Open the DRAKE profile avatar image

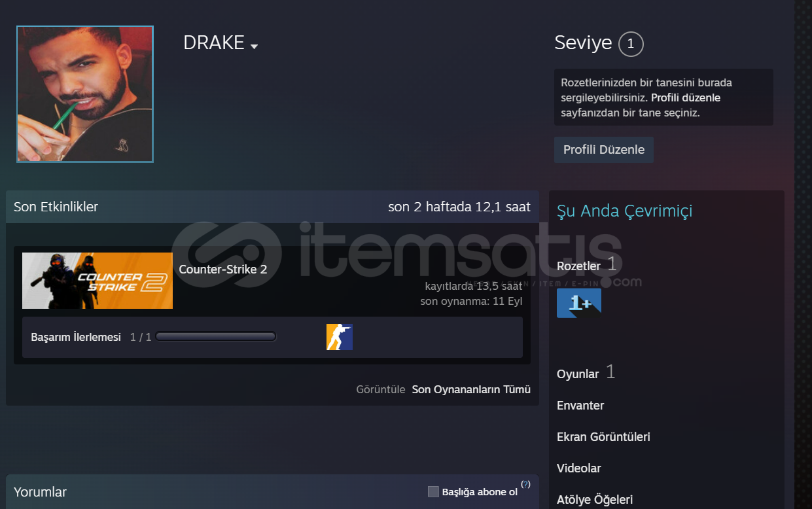point(85,94)
